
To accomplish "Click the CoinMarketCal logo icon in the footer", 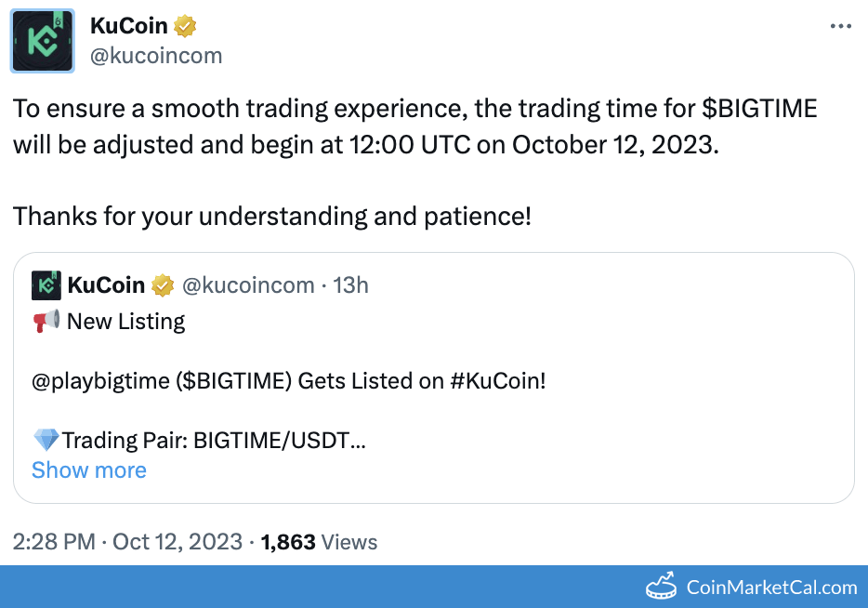I will (x=661, y=587).
